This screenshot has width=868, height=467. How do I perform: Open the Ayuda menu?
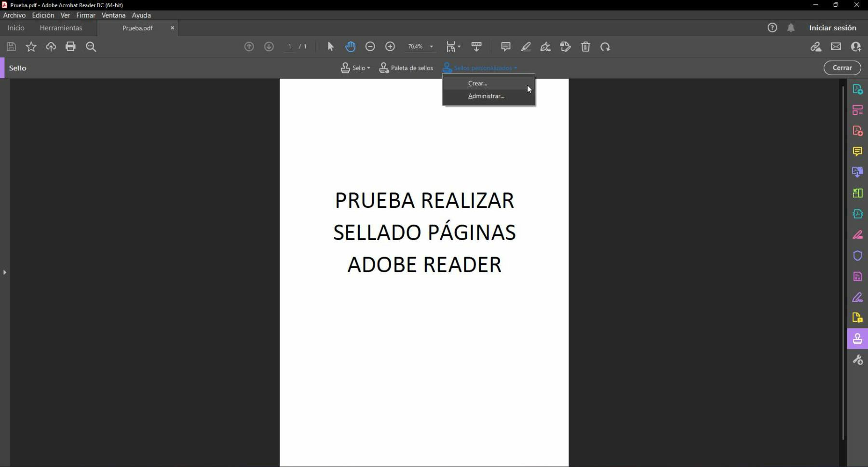tap(141, 15)
